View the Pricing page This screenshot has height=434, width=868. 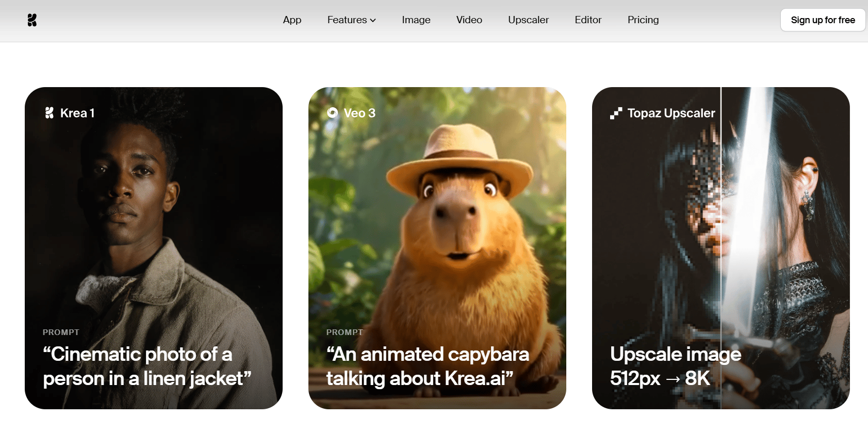pos(643,20)
